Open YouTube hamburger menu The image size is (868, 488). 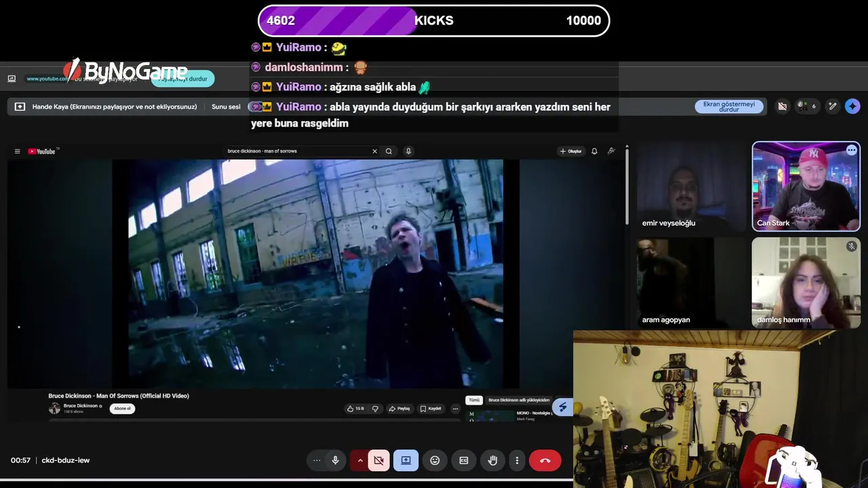18,151
